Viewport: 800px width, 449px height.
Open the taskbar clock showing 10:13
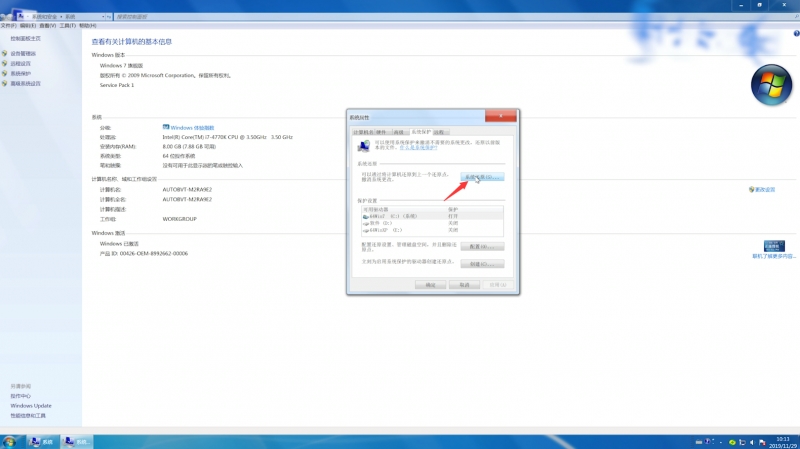[783, 442]
